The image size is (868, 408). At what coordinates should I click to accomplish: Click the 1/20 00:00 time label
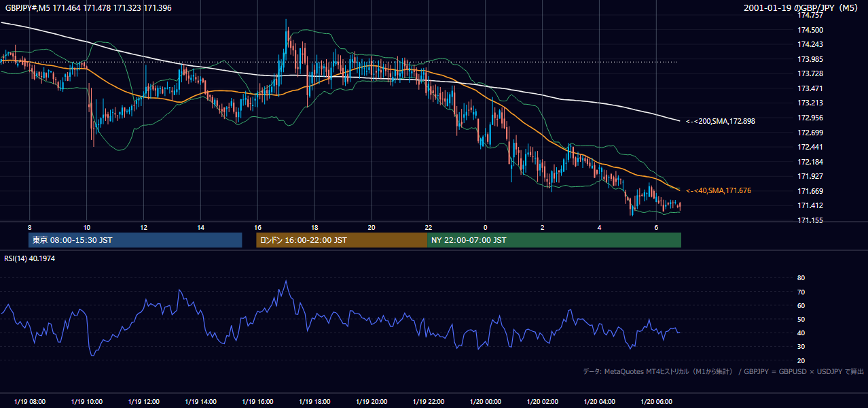coord(485,401)
